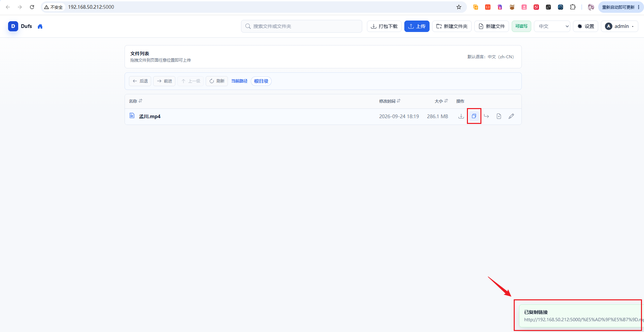Sort file list by 大小
The width and height of the screenshot is (644, 332).
coord(441,101)
